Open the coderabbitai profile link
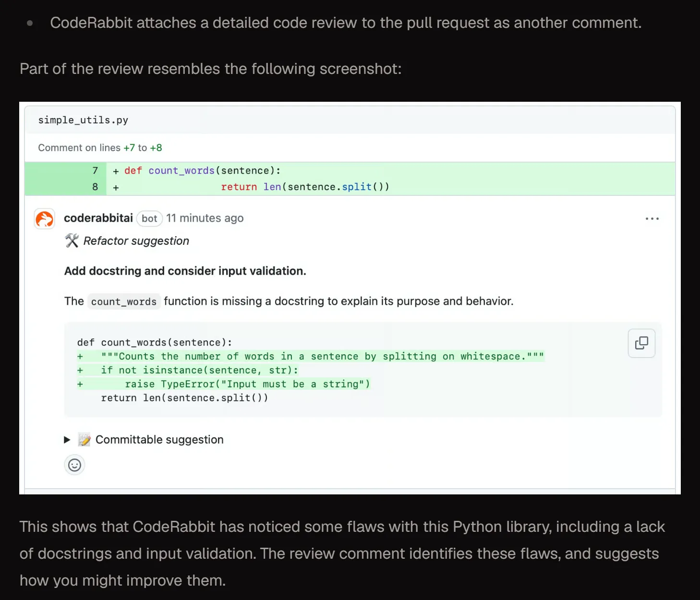This screenshot has width=700, height=600. coord(98,218)
